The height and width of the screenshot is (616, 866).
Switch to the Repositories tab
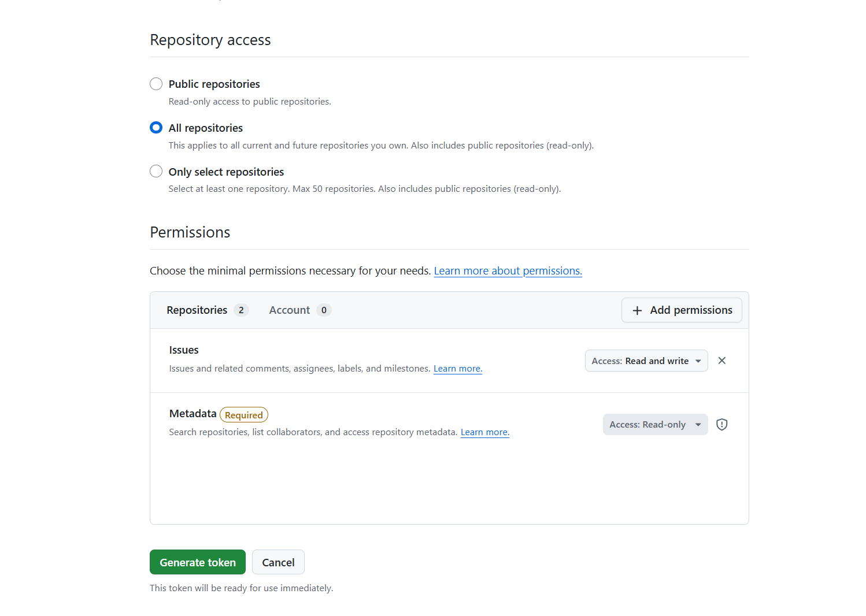(208, 310)
